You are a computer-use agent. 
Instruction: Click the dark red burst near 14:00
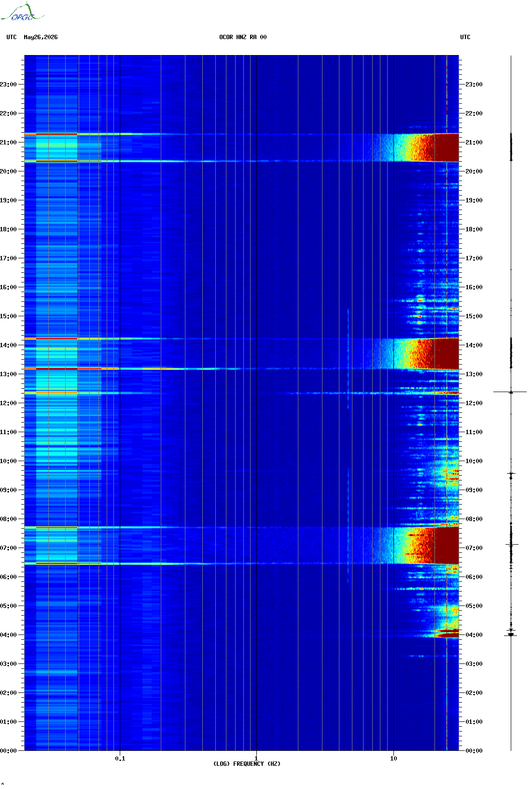[x=447, y=353]
